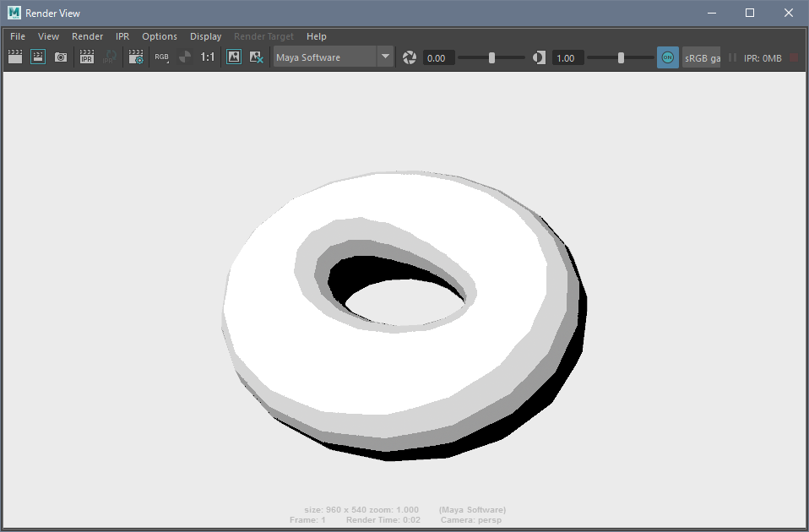Open the Render menu
The width and height of the screenshot is (809, 532).
pos(87,36)
